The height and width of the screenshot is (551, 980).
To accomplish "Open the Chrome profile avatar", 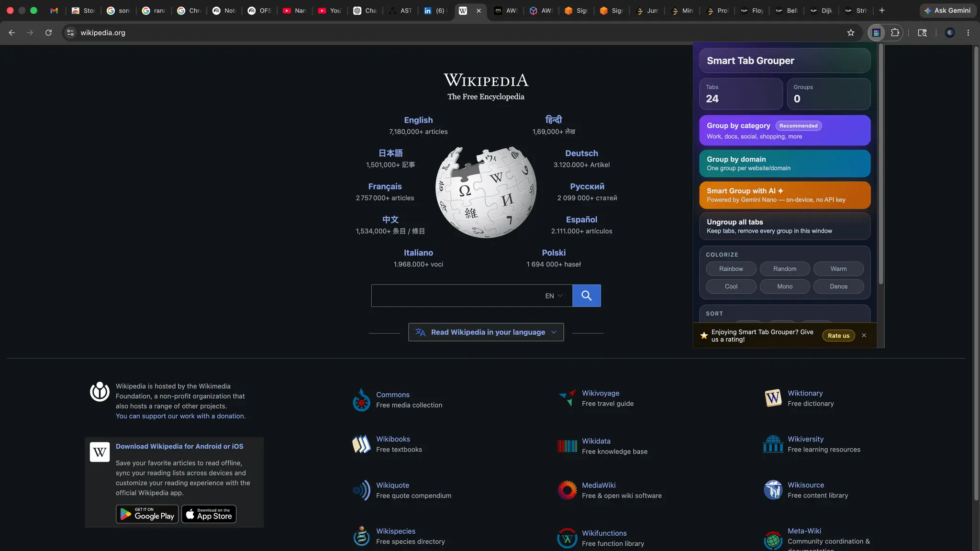I will click(x=950, y=33).
